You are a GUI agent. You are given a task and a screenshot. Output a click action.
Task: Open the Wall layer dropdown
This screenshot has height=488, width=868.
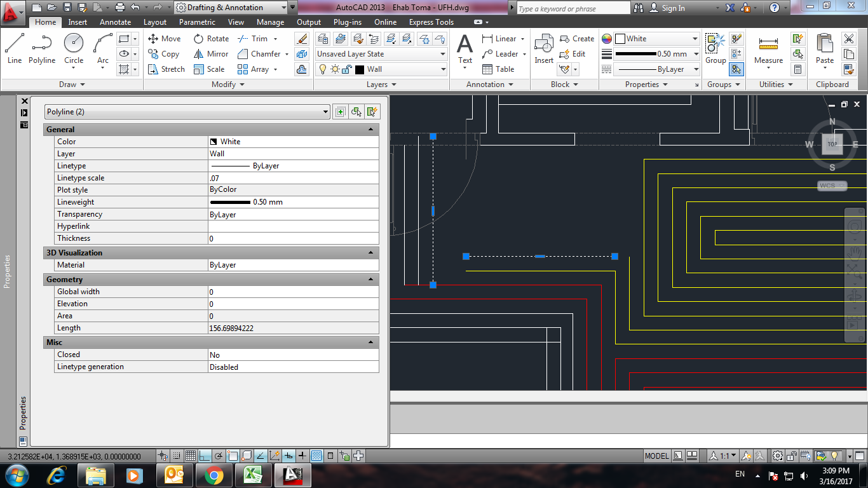pos(442,69)
